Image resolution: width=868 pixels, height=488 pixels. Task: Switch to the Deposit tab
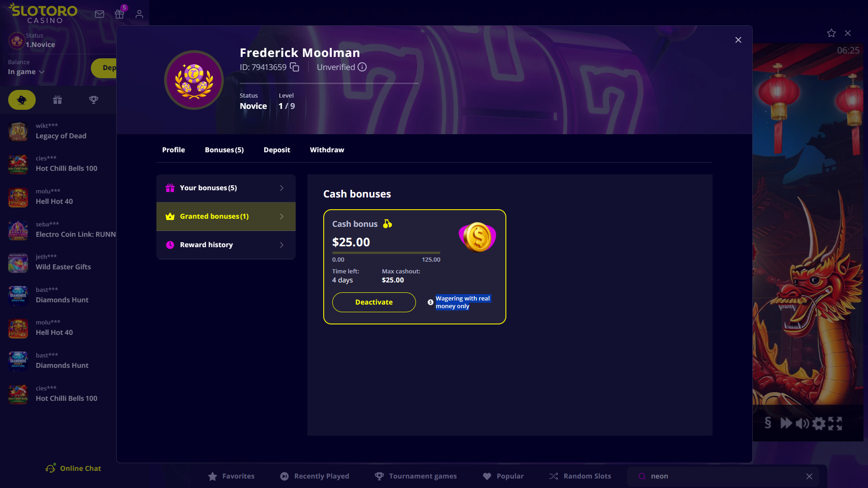tap(277, 150)
